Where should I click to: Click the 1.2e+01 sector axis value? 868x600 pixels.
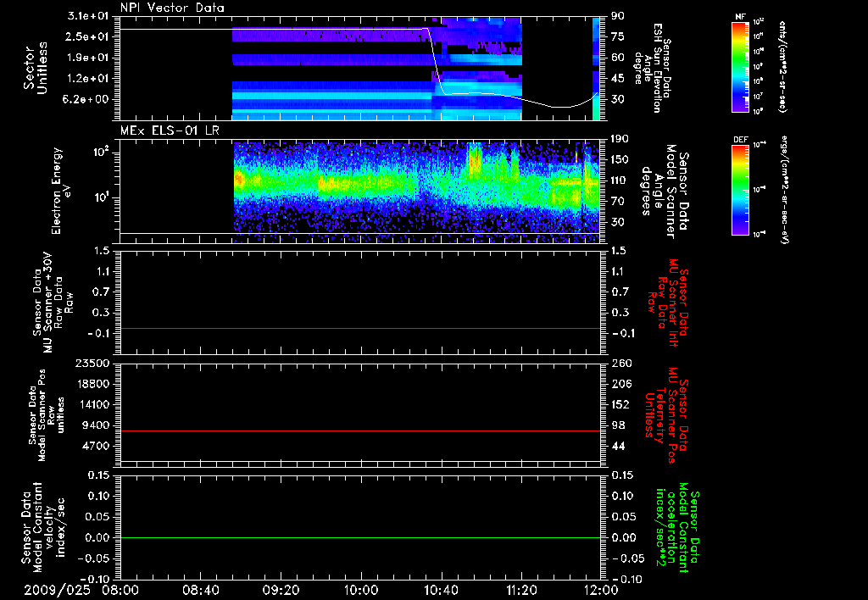tap(87, 79)
